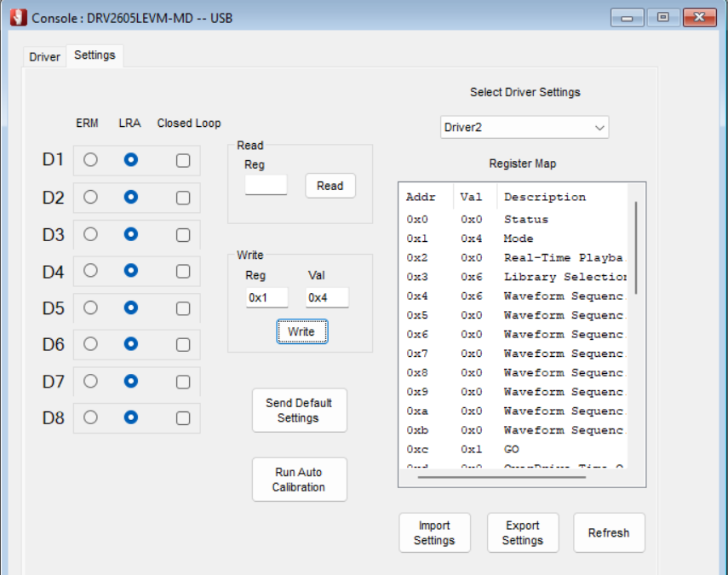Click the Read register button

click(330, 186)
